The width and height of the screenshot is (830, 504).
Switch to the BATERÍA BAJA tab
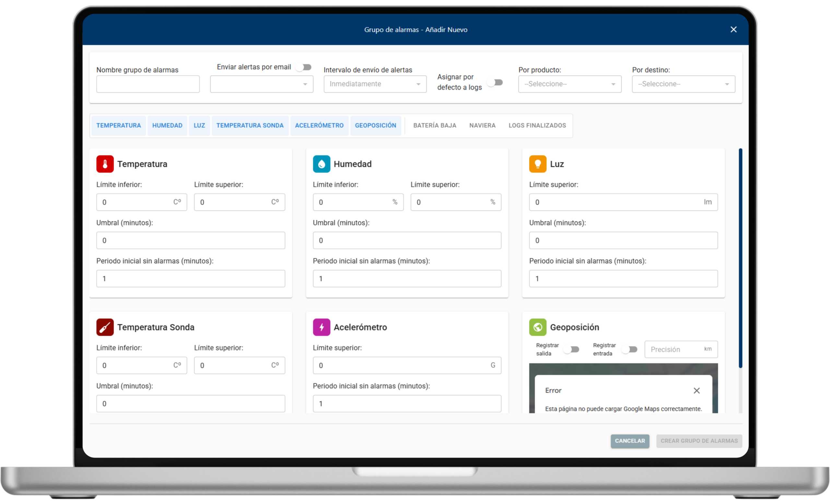(434, 125)
